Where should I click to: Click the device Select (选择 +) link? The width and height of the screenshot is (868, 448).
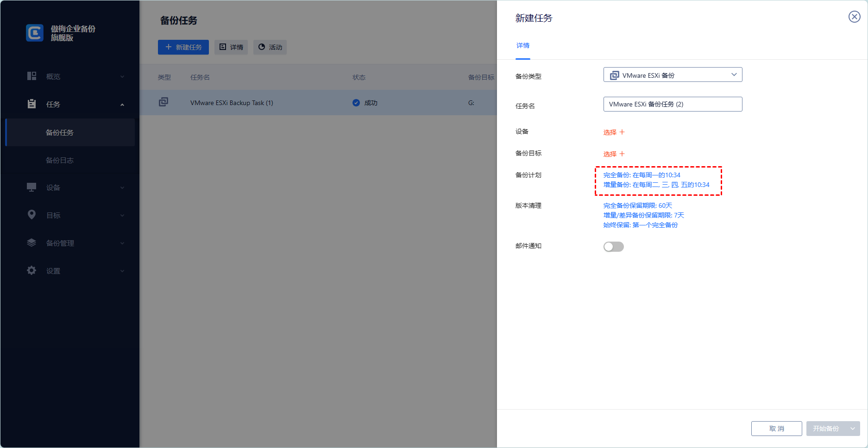click(x=614, y=132)
